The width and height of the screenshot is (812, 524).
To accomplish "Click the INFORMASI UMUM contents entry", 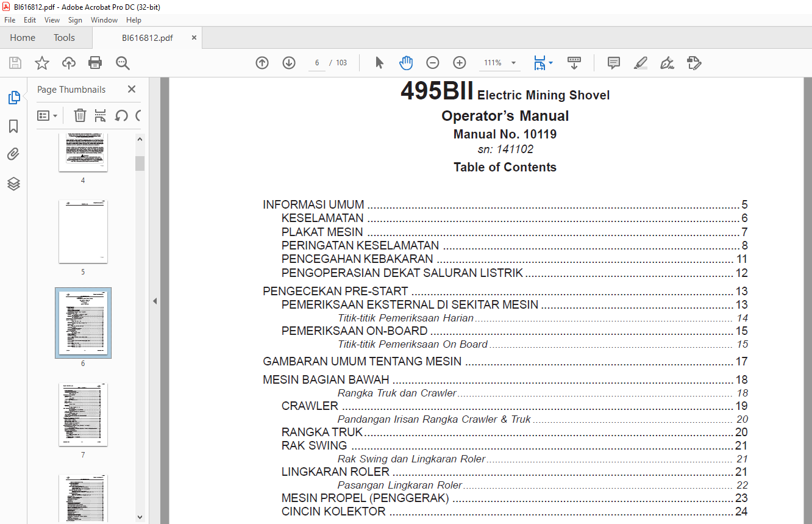I will (x=505, y=205).
